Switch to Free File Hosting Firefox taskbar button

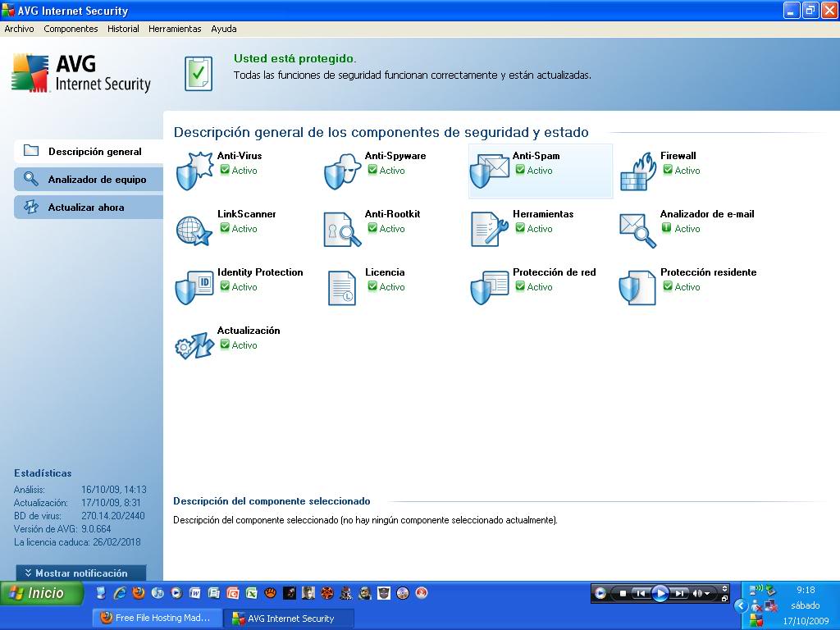coord(156,618)
